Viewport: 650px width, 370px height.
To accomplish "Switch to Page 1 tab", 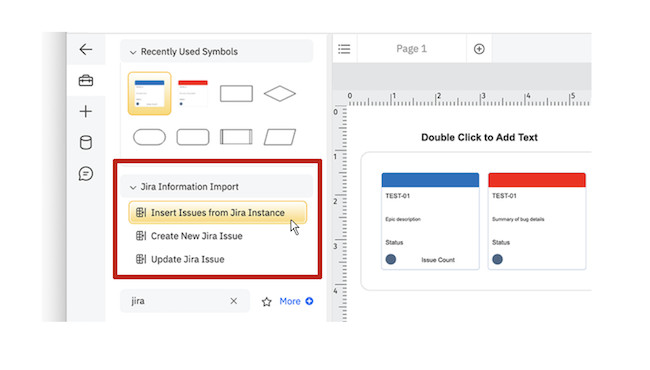I will click(x=411, y=48).
